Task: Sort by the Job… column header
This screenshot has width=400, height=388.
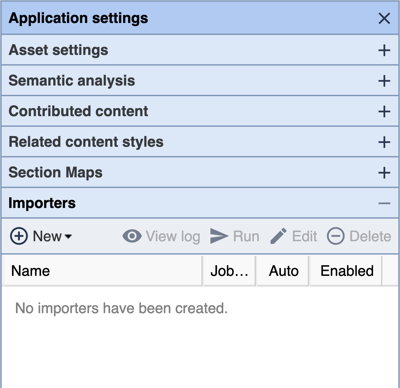Action: (x=229, y=271)
